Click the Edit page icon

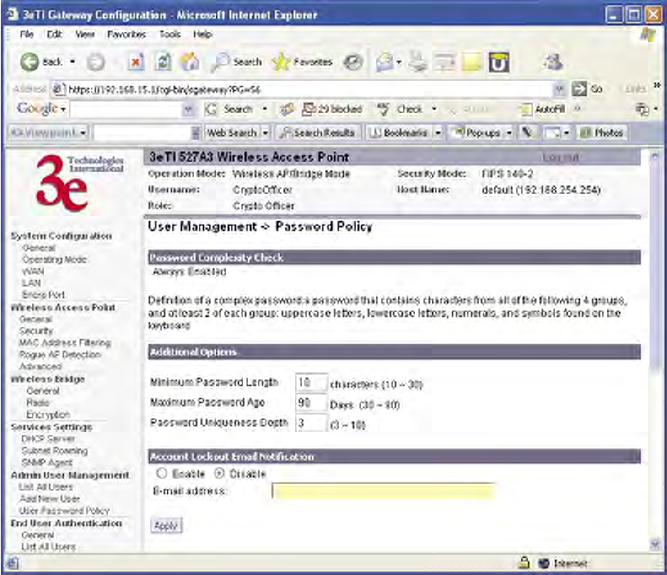click(x=444, y=62)
